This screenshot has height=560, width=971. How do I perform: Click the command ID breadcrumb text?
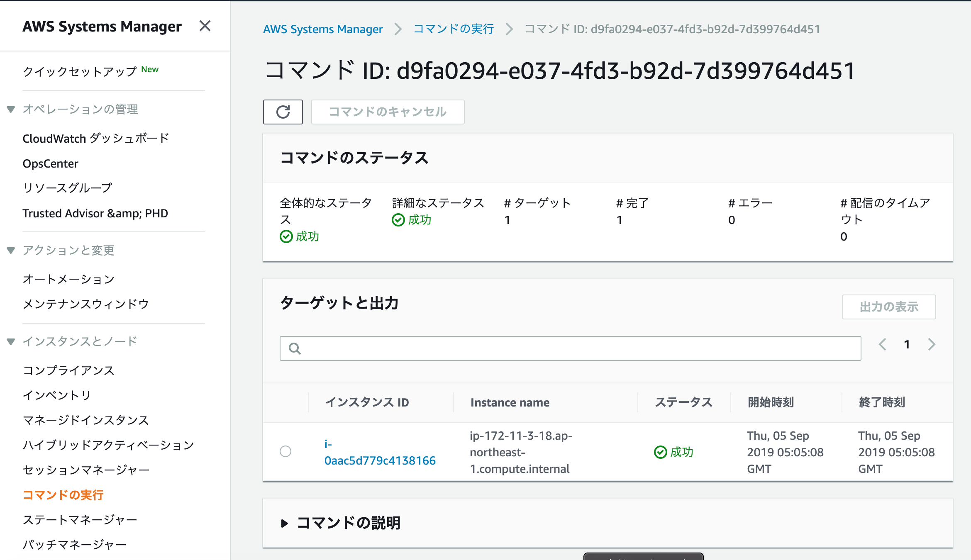(672, 29)
